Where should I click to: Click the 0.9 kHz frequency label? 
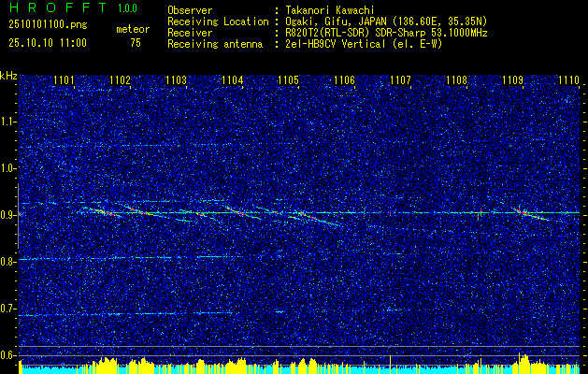[x=7, y=216]
